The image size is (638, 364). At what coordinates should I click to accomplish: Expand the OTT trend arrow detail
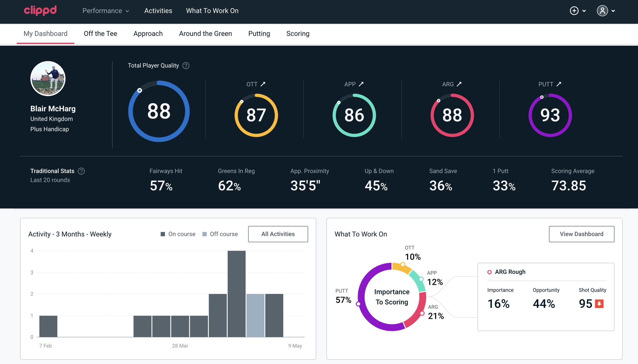263,84
